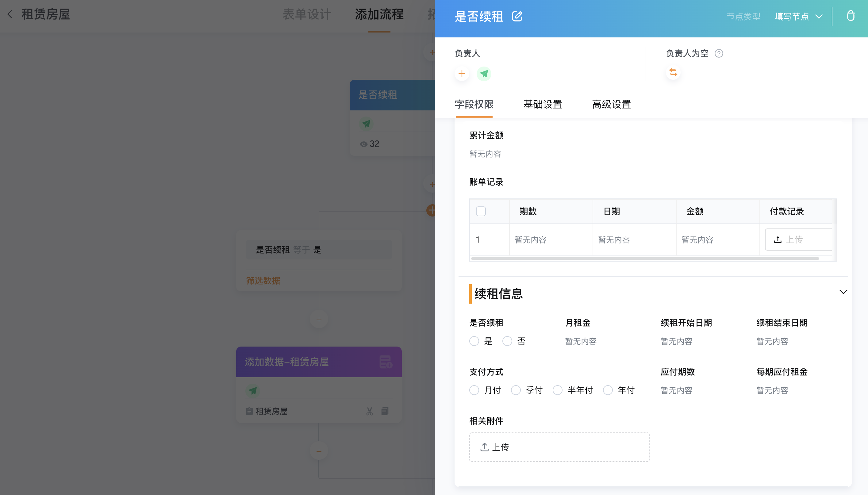
Task: Click the 日期 cell in row 1
Action: point(634,240)
